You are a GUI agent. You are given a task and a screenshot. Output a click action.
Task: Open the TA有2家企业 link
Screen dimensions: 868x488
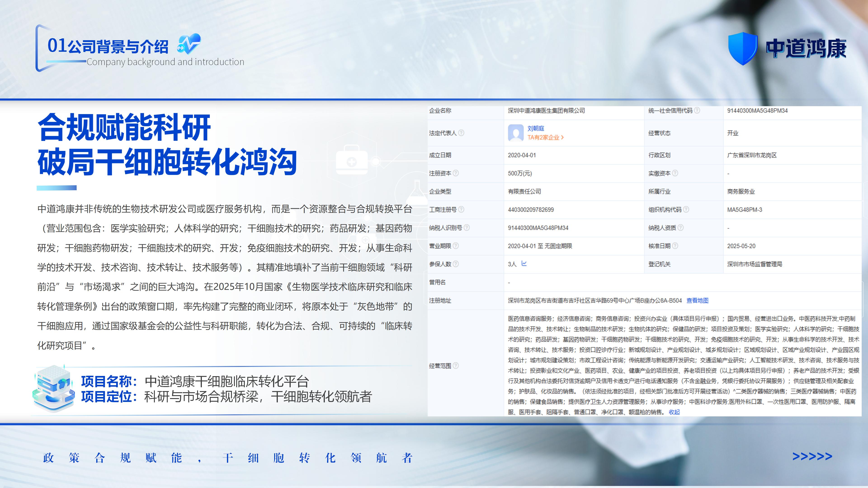click(545, 137)
